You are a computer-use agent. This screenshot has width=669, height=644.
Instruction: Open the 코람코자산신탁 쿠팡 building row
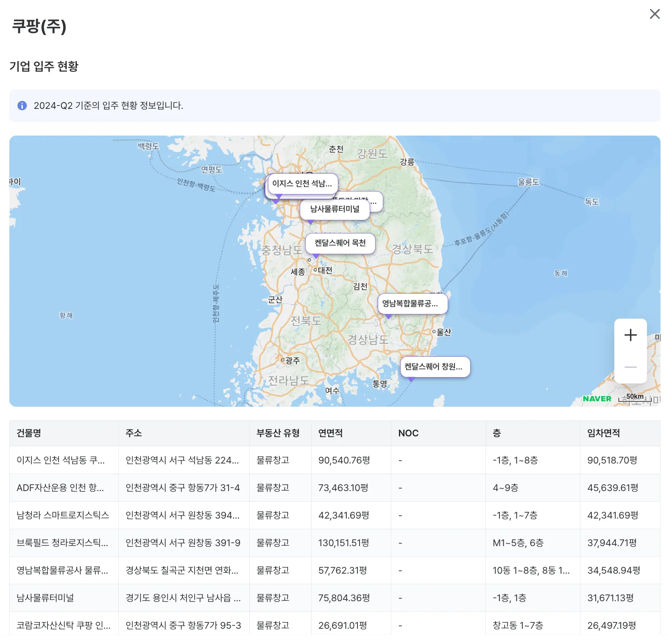[x=63, y=625]
